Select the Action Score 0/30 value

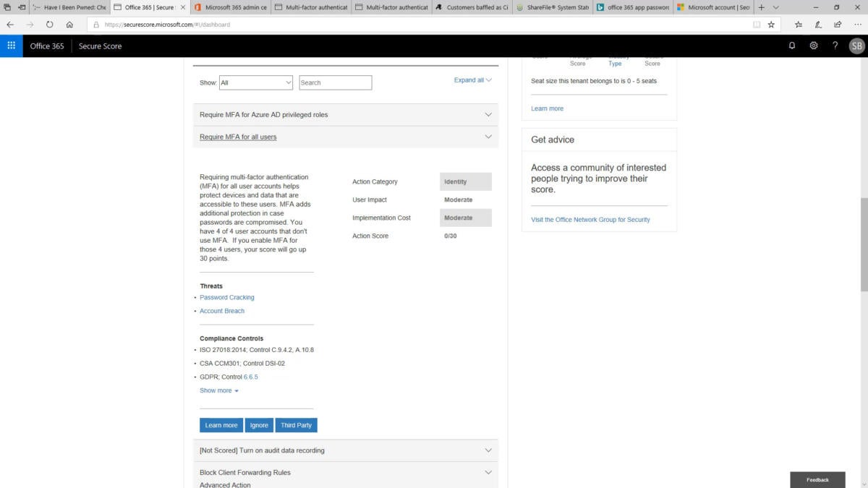(x=451, y=236)
